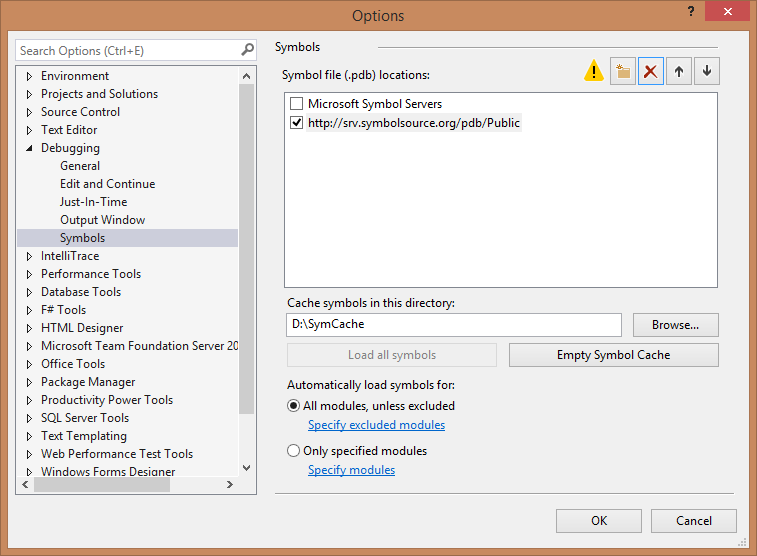Expand the Text Editor node
The width and height of the screenshot is (757, 556).
pyautogui.click(x=29, y=130)
